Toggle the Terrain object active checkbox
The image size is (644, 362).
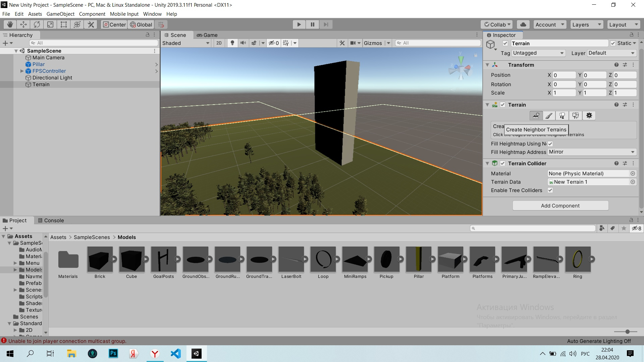coord(505,43)
